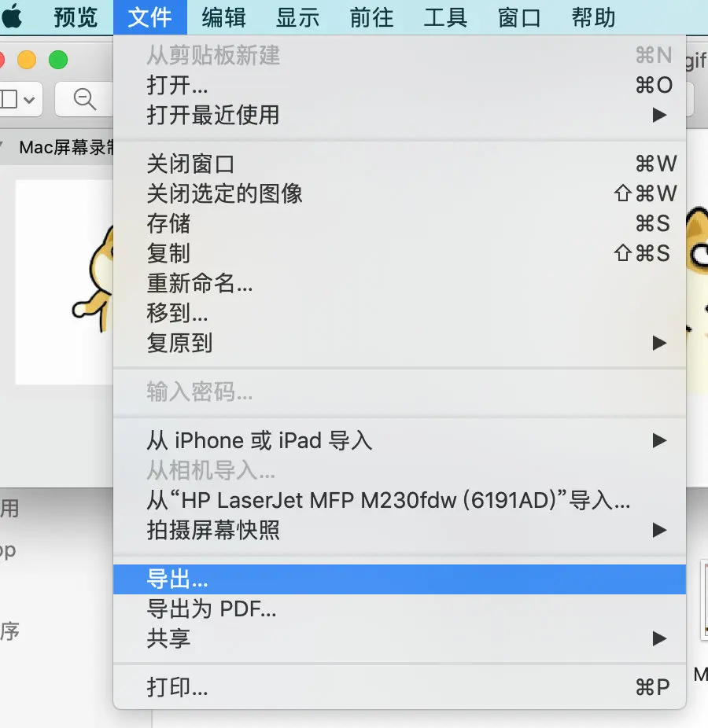
Task: Open the 工具 menu
Action: click(445, 17)
